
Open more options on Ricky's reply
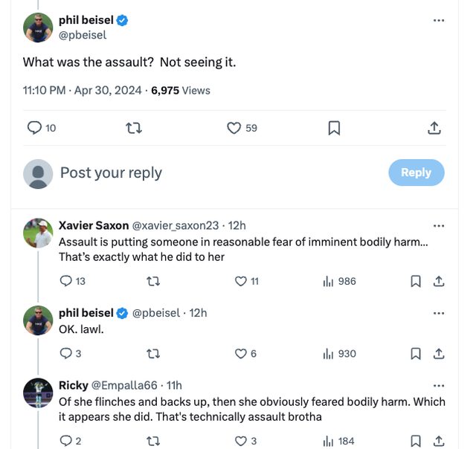coord(438,386)
